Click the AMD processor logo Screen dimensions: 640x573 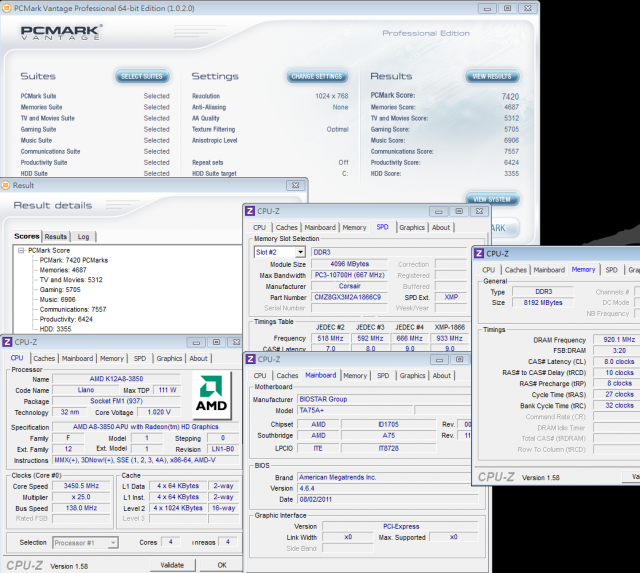(x=211, y=395)
